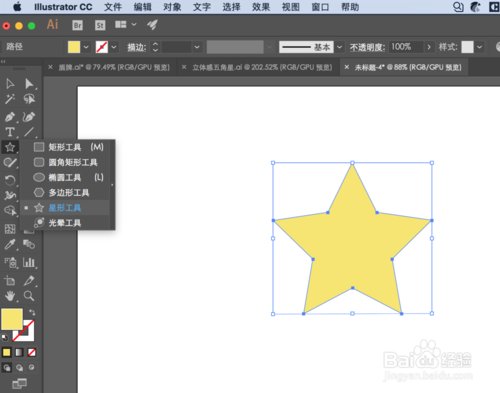500x393 pixels.
Task: Tear off the shape tools flyout panel
Action: [x=112, y=185]
